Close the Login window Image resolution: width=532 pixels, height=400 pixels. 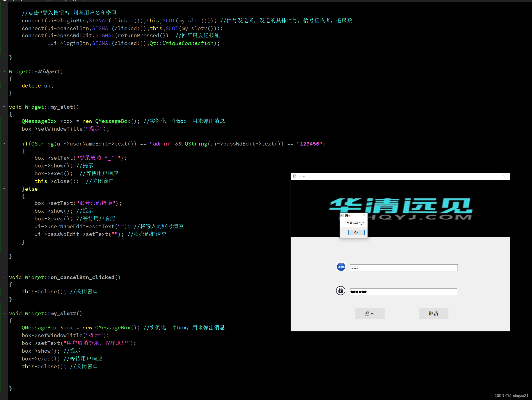point(504,176)
